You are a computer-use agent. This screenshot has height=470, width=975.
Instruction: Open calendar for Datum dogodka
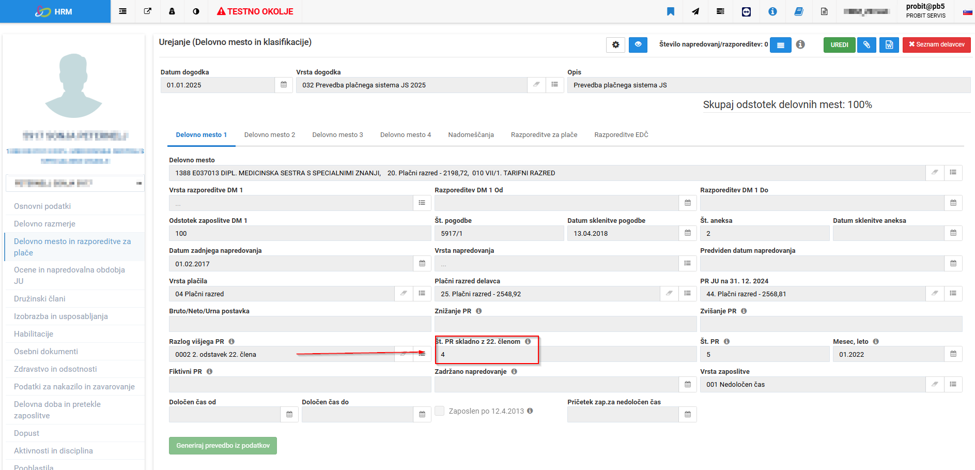283,85
